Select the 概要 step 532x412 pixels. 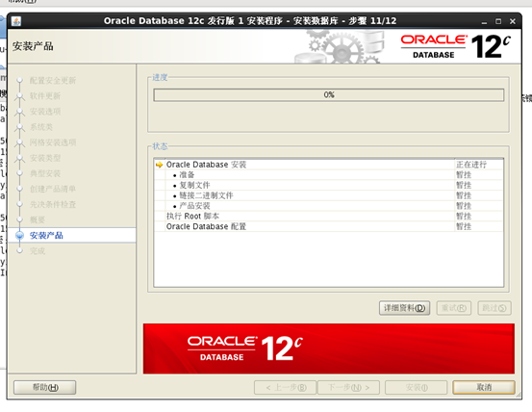(x=37, y=219)
